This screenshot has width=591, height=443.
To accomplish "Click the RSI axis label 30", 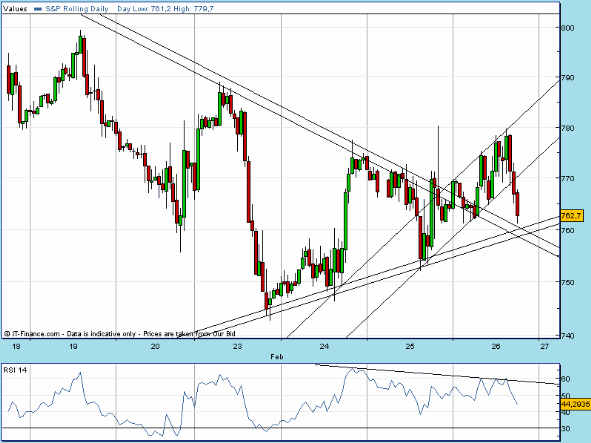I will click(566, 429).
